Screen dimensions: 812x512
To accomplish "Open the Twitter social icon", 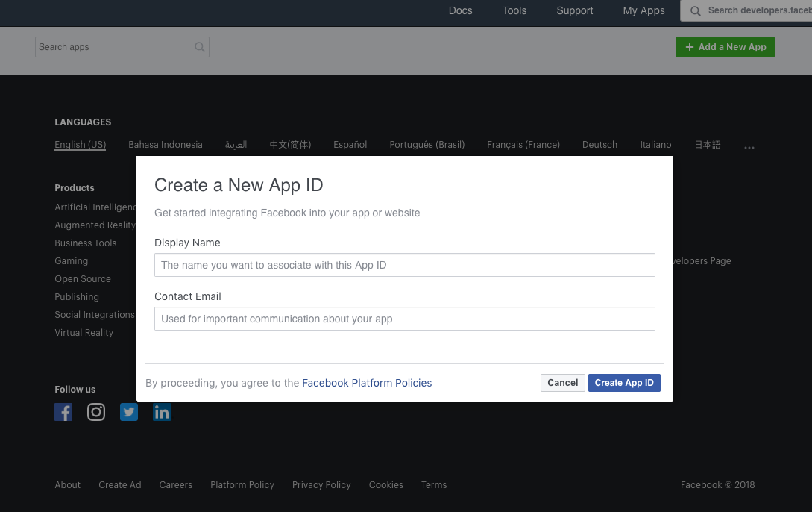I will pos(129,412).
